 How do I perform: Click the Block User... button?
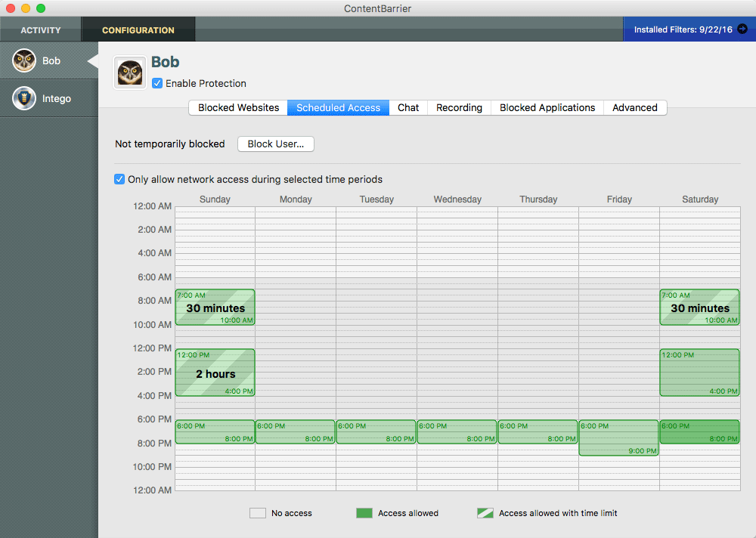coord(276,144)
